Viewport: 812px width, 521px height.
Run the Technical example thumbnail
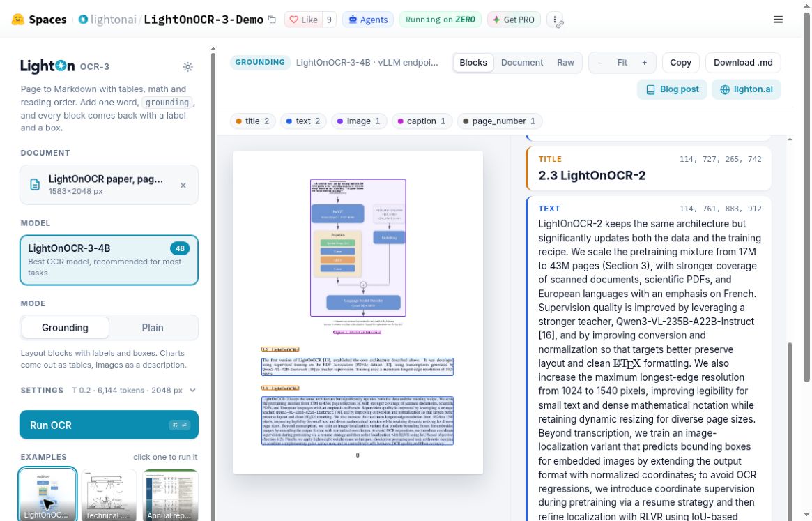pyautogui.click(x=109, y=495)
